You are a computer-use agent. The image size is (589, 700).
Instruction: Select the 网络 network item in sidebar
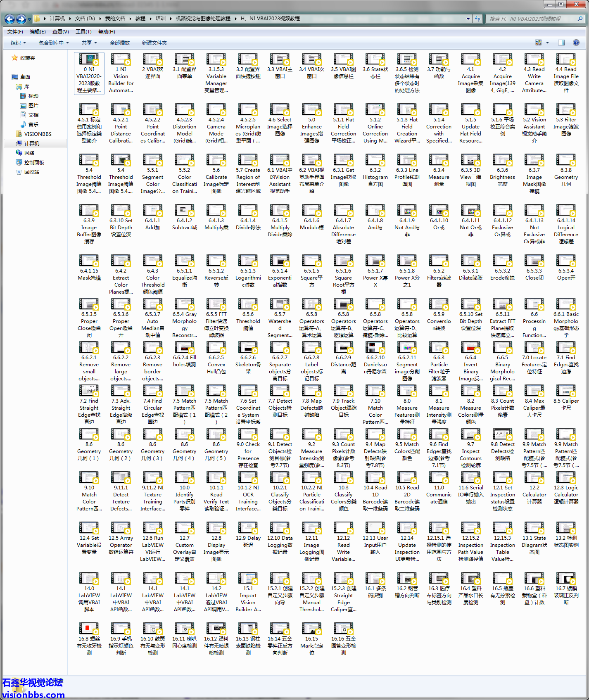(x=29, y=153)
